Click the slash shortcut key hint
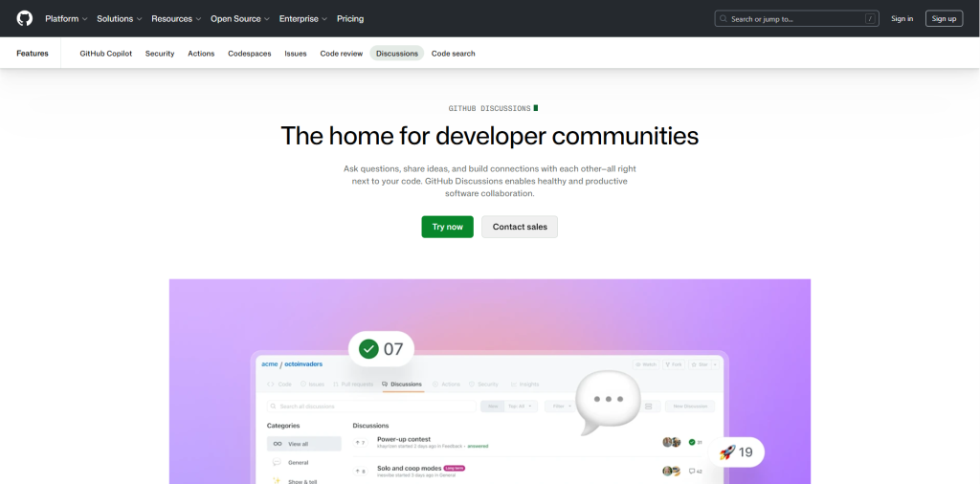Viewport: 980px width, 484px height. [870, 19]
